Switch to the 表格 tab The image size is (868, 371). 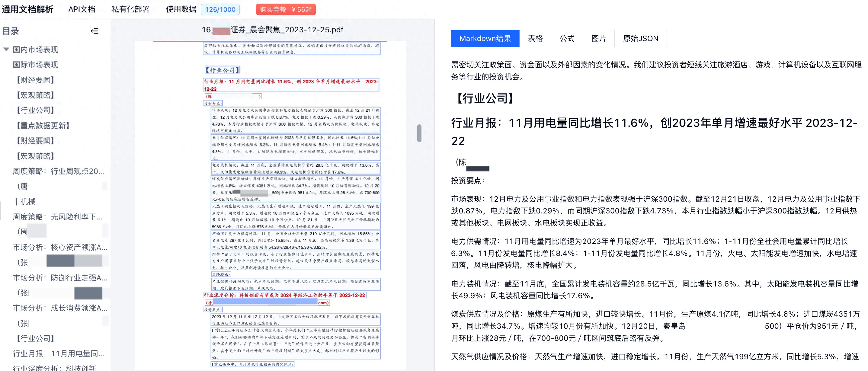pyautogui.click(x=535, y=38)
